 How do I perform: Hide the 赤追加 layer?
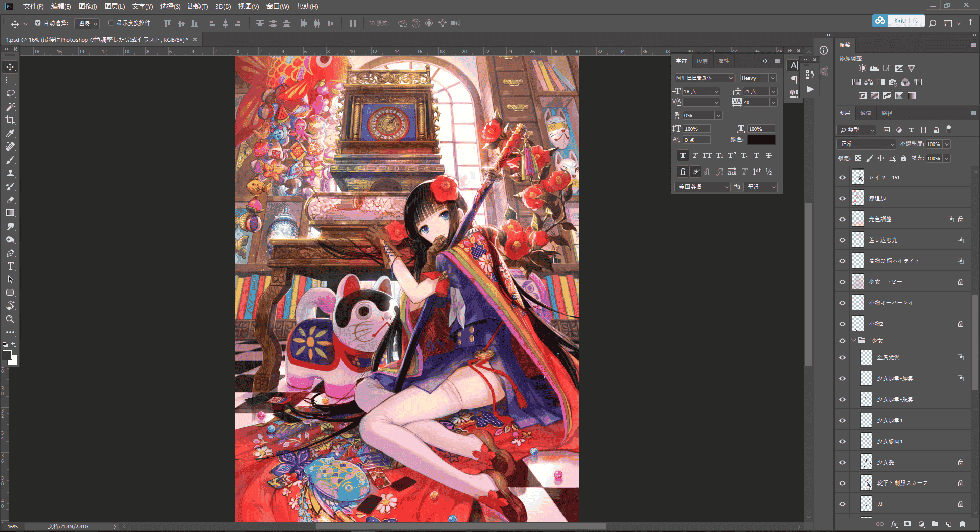842,198
